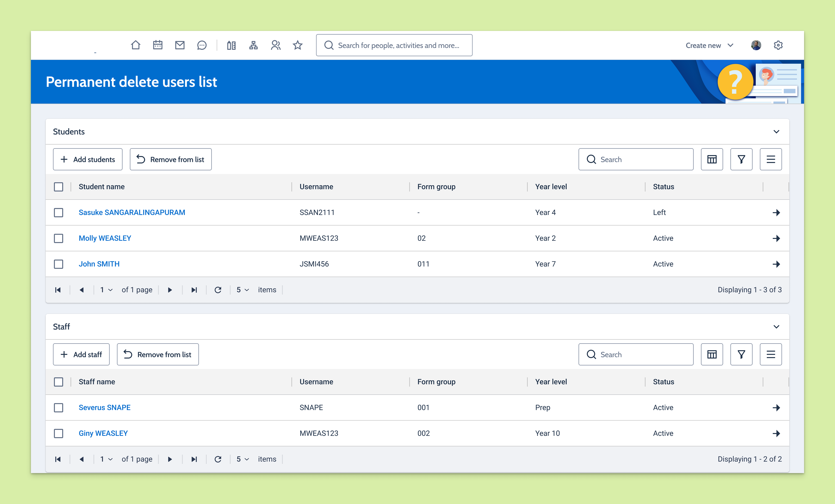Viewport: 835px width, 504px height.
Task: Open details arrow for Giny WEASLEY row
Action: click(x=776, y=433)
